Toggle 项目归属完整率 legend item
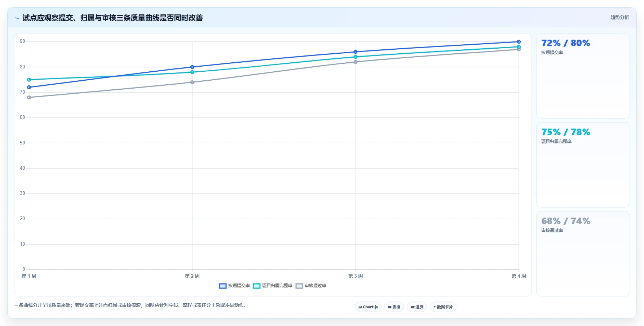644x326 pixels. pos(273,286)
